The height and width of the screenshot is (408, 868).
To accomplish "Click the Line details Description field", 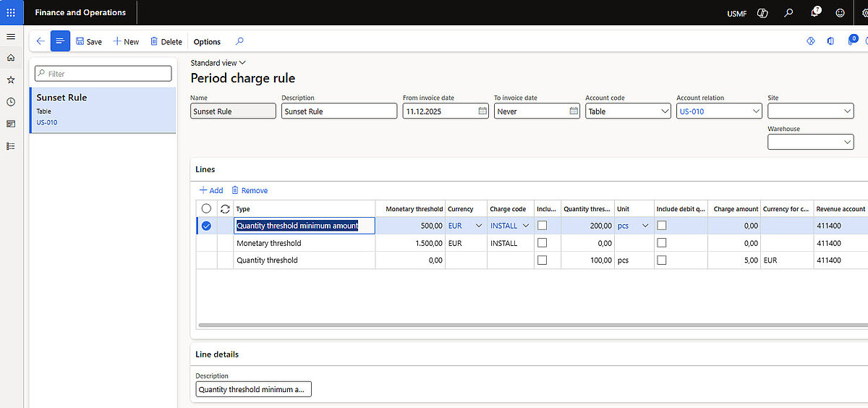I will 253,389.
